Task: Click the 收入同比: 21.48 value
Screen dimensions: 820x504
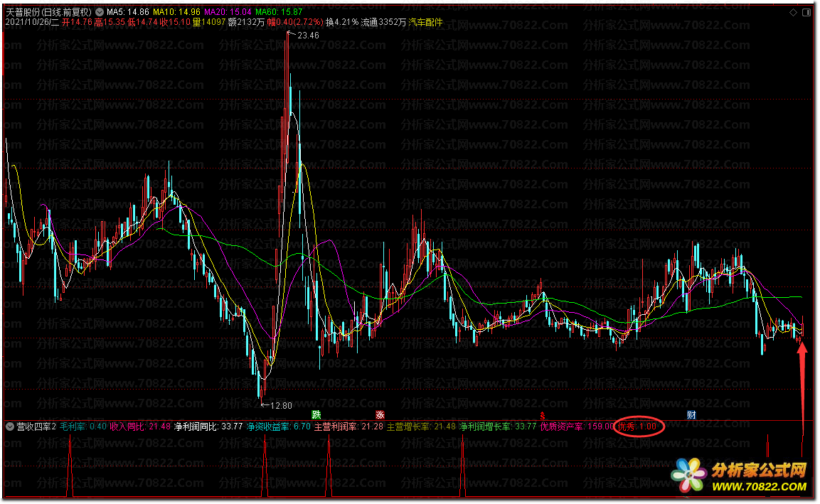Action: [140, 427]
